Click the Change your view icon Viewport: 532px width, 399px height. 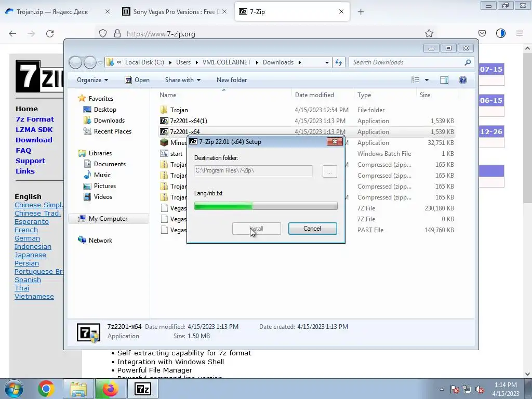point(415,80)
